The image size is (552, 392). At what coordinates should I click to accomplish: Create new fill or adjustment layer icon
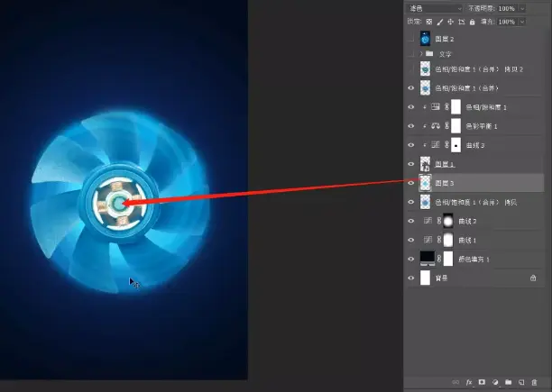(495, 382)
